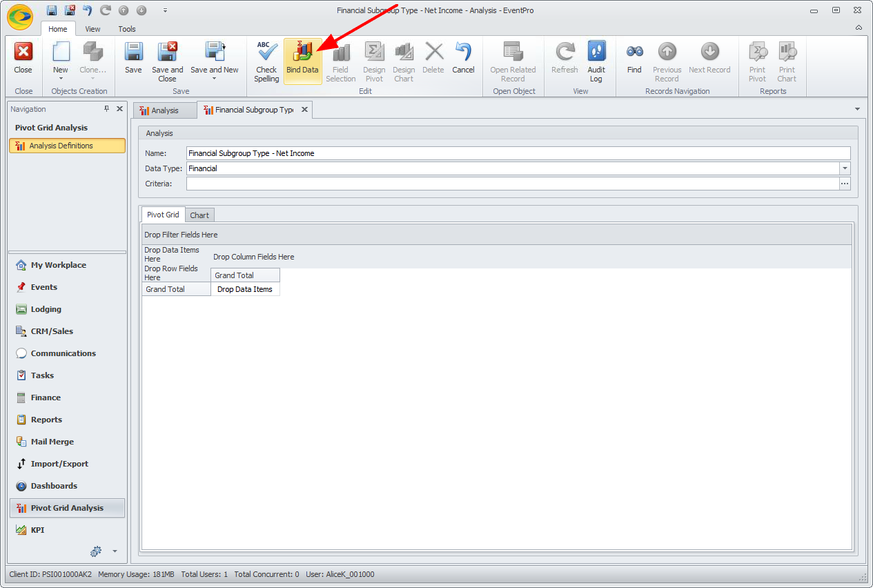Open the Import/Export navigation group

pos(68,464)
